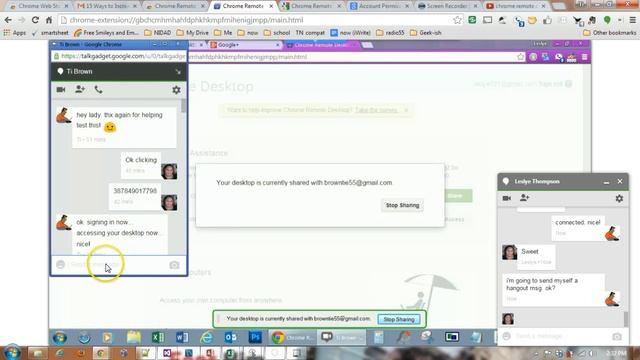Open settings gear in Leslye Thompson chat
The height and width of the screenshot is (360, 640).
click(x=619, y=198)
